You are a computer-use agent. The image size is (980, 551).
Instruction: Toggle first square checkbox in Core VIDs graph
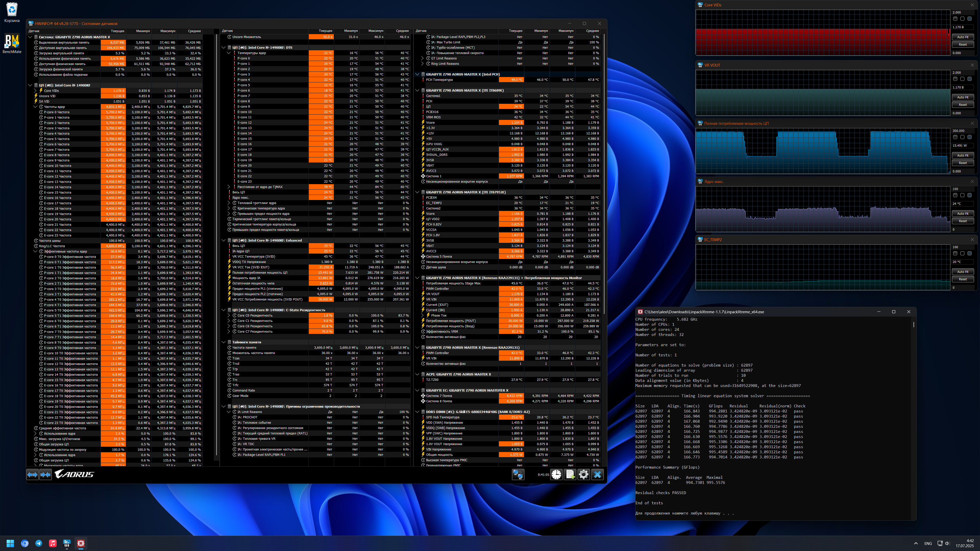(955, 19)
